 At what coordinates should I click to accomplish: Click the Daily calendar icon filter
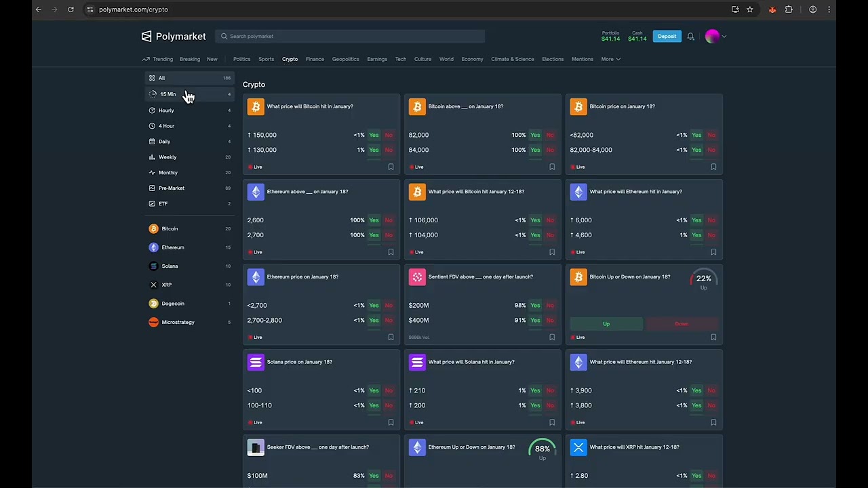point(152,142)
